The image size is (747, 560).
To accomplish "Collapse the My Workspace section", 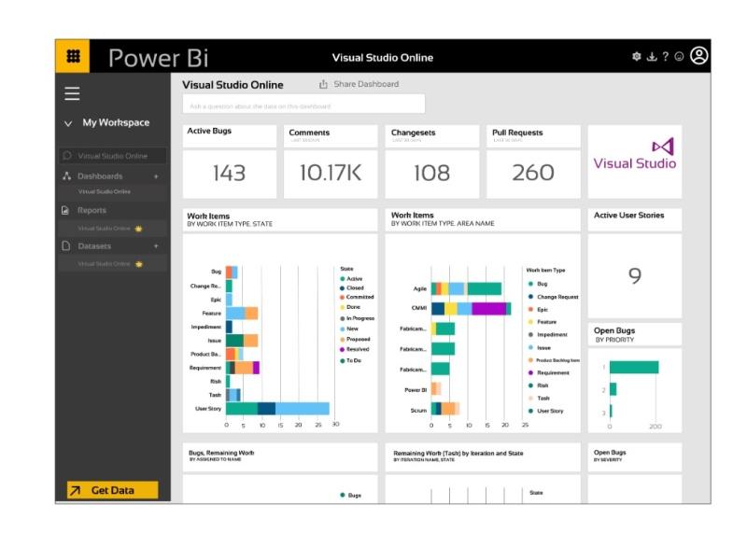I will tap(66, 122).
